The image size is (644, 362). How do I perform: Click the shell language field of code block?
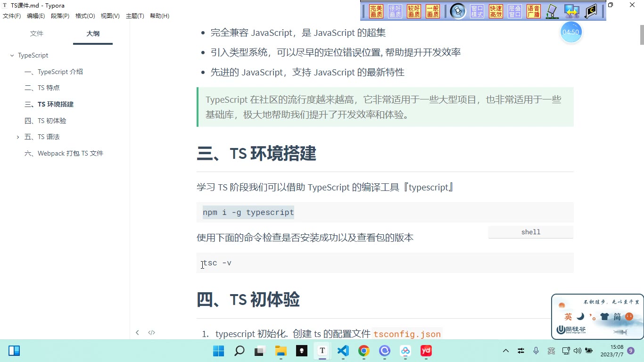click(531, 232)
